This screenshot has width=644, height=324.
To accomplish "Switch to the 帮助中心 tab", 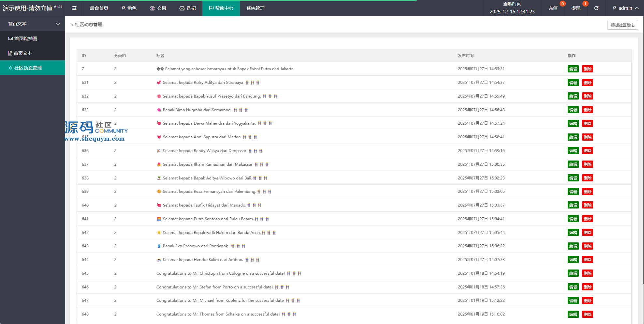I will pos(221,8).
